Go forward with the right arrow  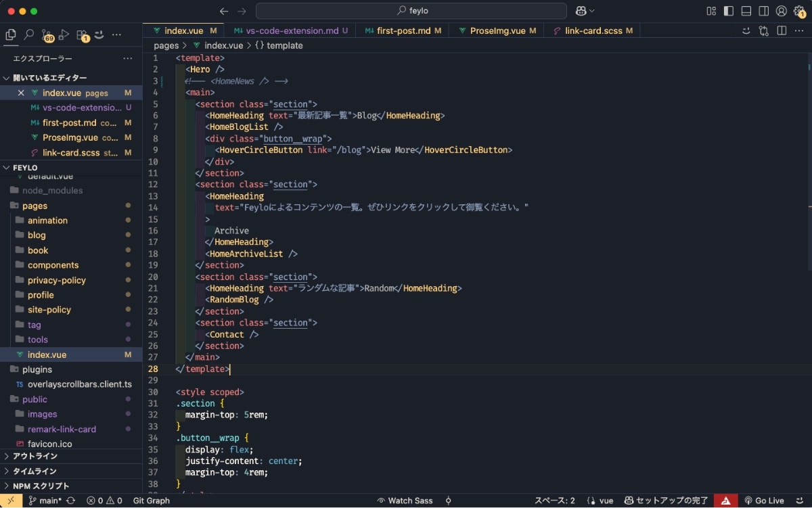(x=242, y=11)
